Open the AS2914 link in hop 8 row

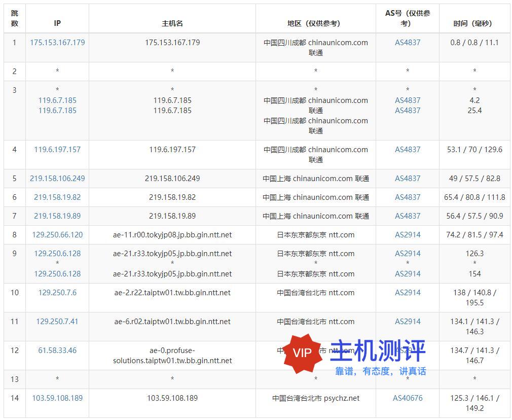(x=408, y=235)
